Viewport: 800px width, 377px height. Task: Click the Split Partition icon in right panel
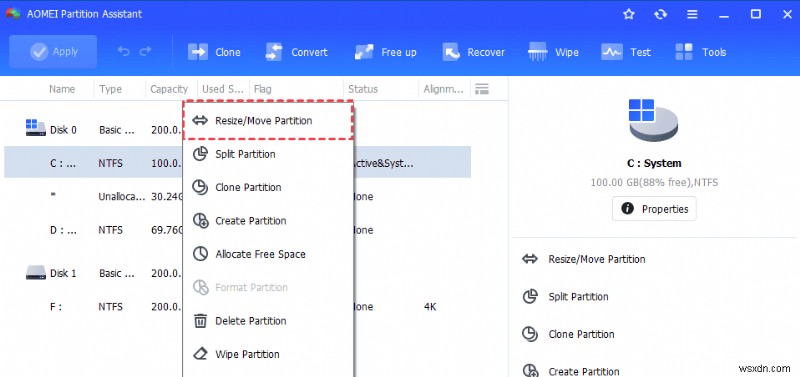[530, 296]
